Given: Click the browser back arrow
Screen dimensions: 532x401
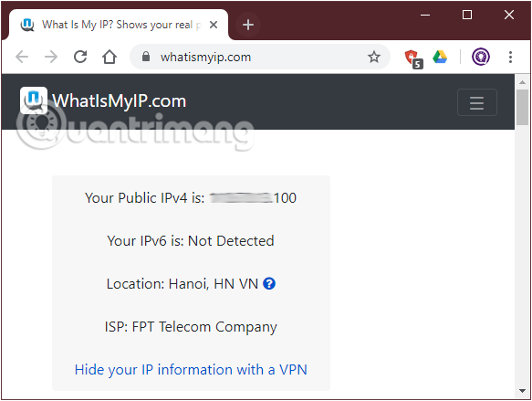Looking at the screenshot, I should [22, 57].
